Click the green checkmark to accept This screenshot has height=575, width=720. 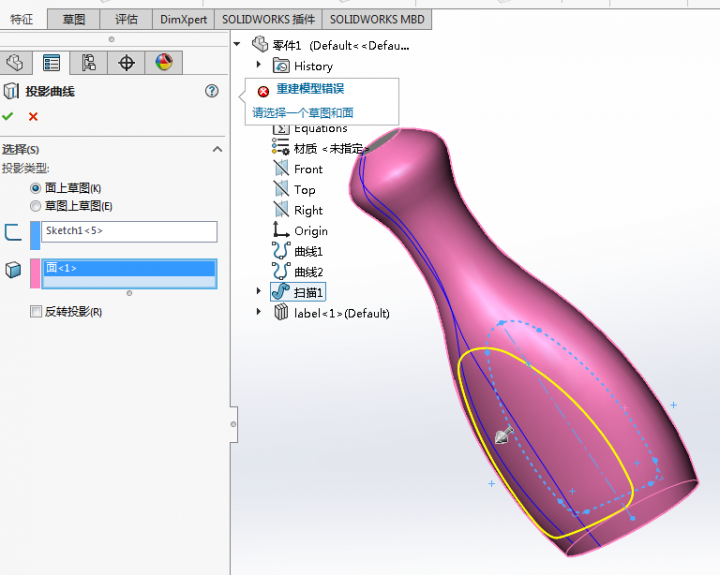[x=9, y=117]
